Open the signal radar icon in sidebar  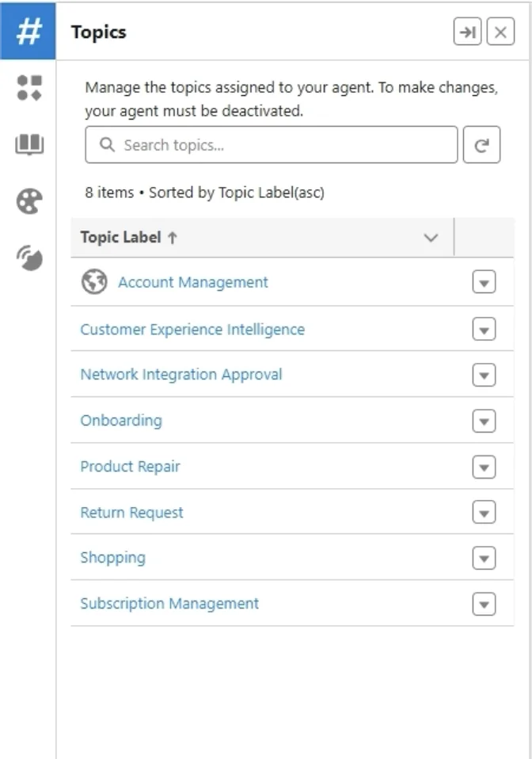[x=29, y=258]
